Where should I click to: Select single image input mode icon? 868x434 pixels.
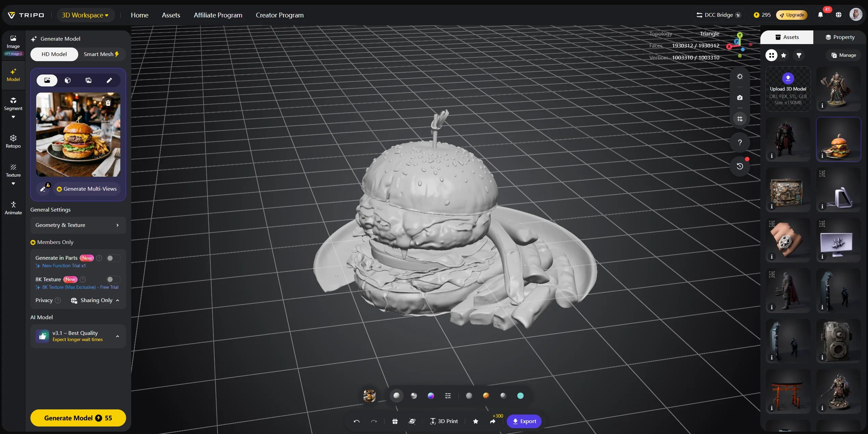coord(47,80)
